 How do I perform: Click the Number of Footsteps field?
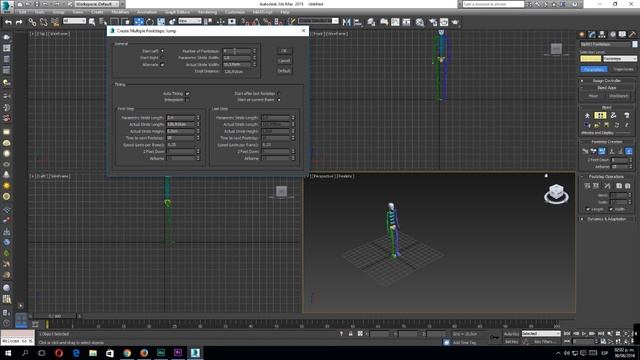coord(237,51)
